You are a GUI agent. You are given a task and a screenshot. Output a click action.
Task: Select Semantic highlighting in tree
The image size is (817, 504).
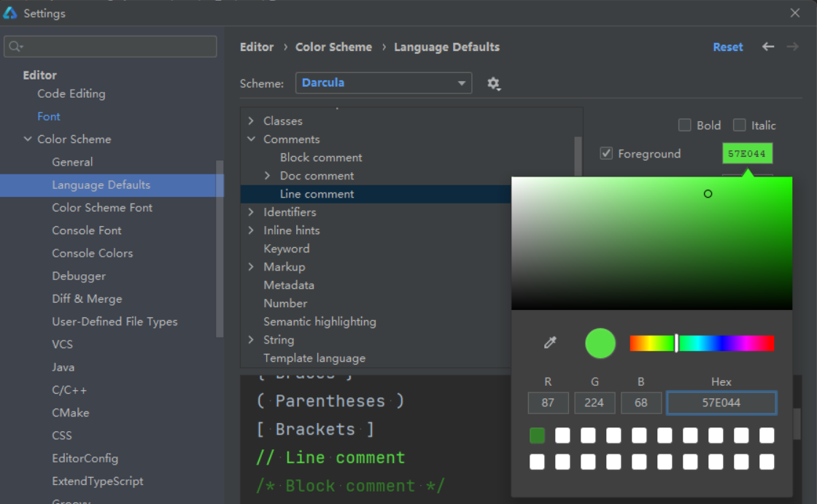click(320, 322)
